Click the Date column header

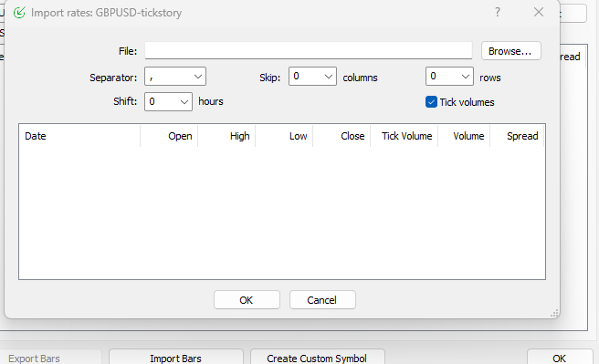(x=79, y=136)
